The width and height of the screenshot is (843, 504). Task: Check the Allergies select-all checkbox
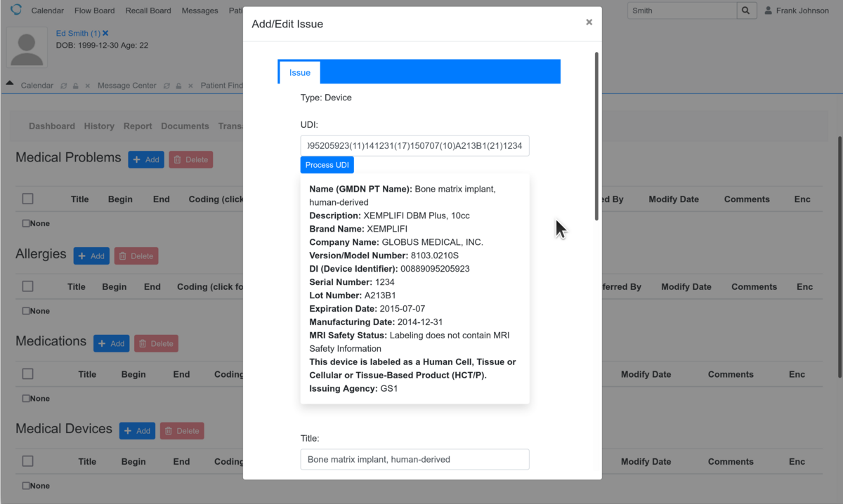tap(27, 286)
